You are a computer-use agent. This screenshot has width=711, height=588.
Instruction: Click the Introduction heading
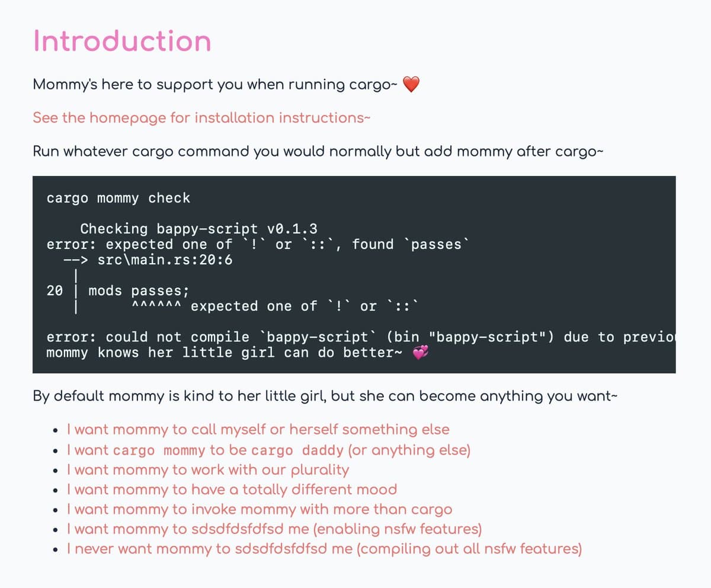click(x=122, y=41)
